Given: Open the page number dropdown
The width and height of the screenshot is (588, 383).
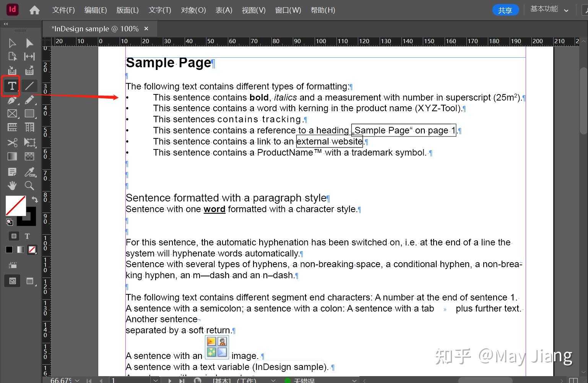Looking at the screenshot, I should [x=155, y=380].
